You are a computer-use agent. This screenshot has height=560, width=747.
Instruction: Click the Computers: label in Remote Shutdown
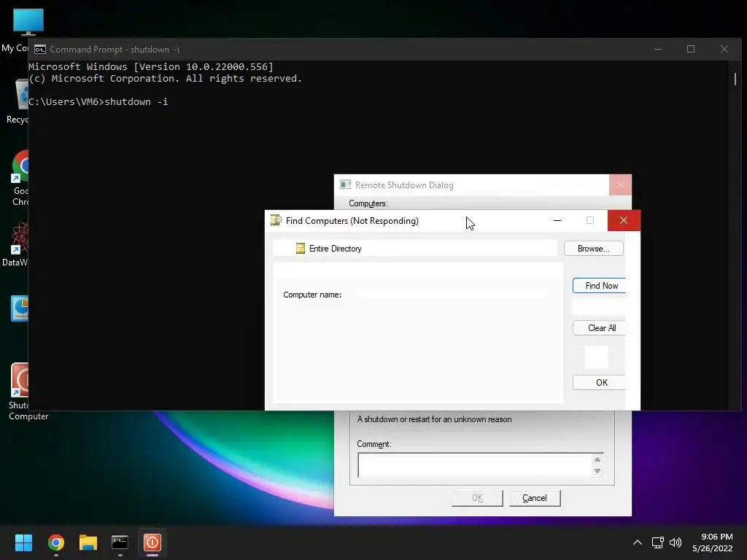click(x=368, y=204)
